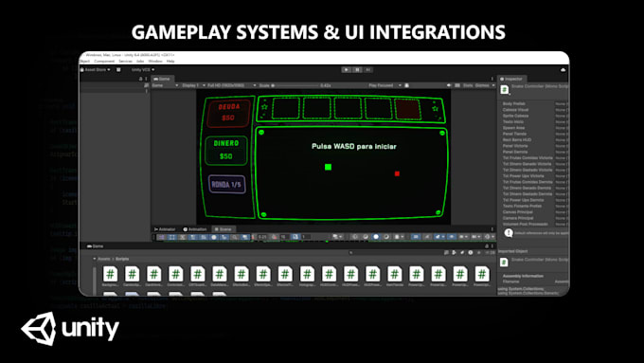Viewport: 644px width, 363px height.
Task: Select the Canvas Principal property label
Action: pyautogui.click(x=517, y=212)
